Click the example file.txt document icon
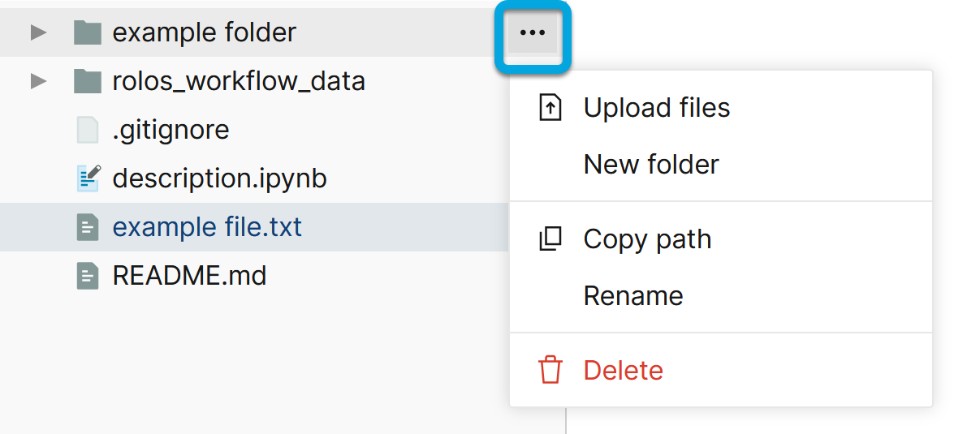Viewport: 980px width, 434px height. tap(87, 227)
